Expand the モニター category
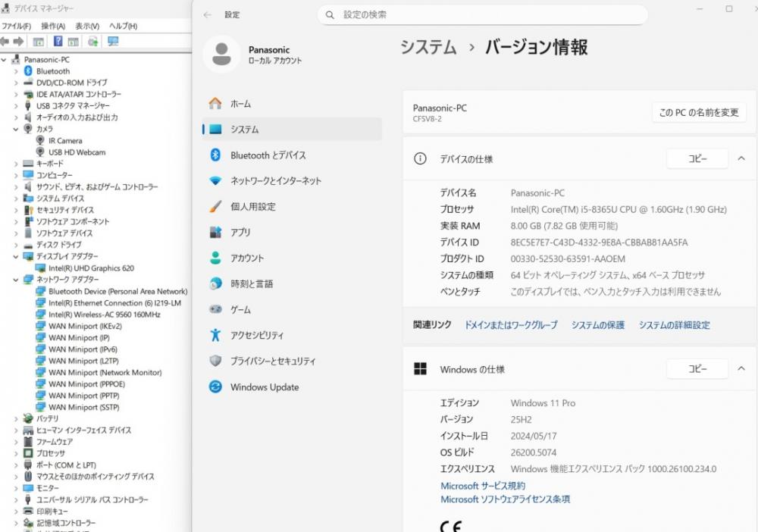 15,489
